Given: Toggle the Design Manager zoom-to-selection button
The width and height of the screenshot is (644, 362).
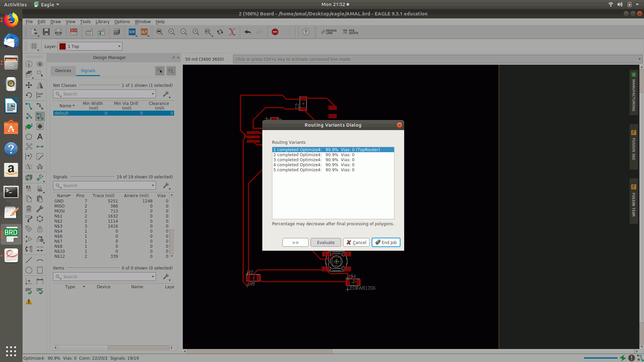Looking at the screenshot, I should click(171, 71).
